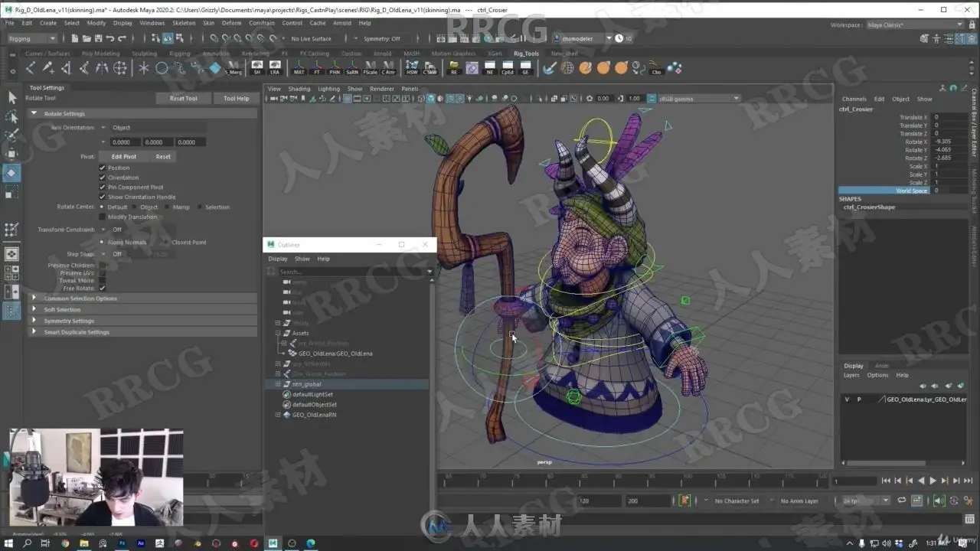
Task: Click the undo arrow icon
Action: pyautogui.click(x=111, y=38)
